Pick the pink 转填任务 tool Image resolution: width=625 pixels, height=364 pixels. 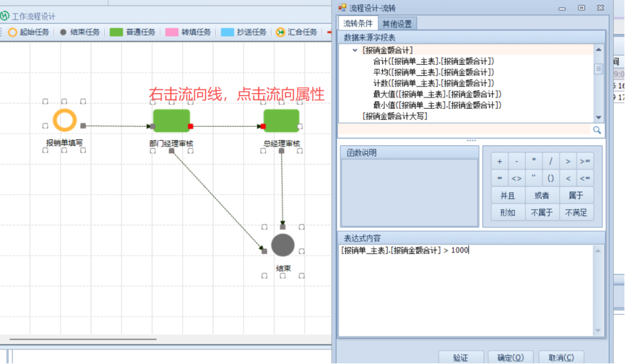[189, 32]
